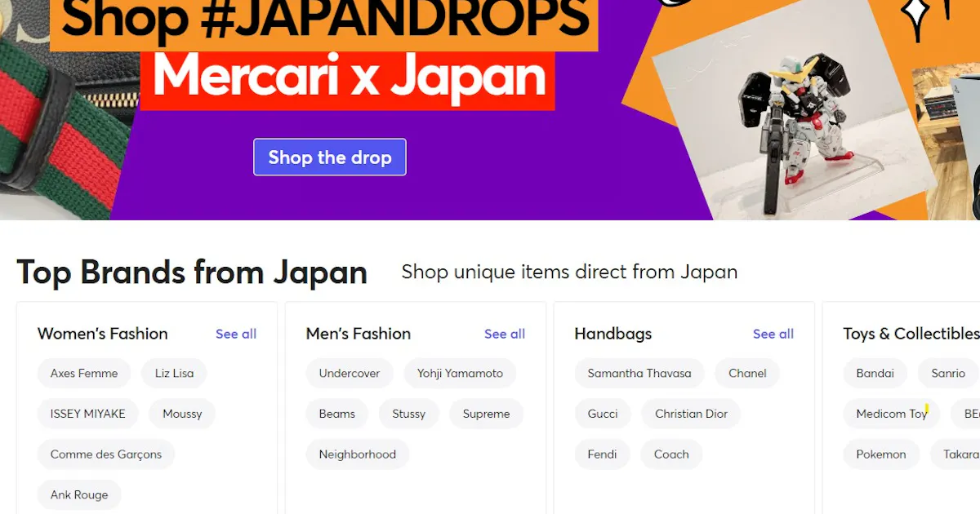Pick the Supreme brand chip
Image resolution: width=980 pixels, height=514 pixels.
click(x=486, y=414)
